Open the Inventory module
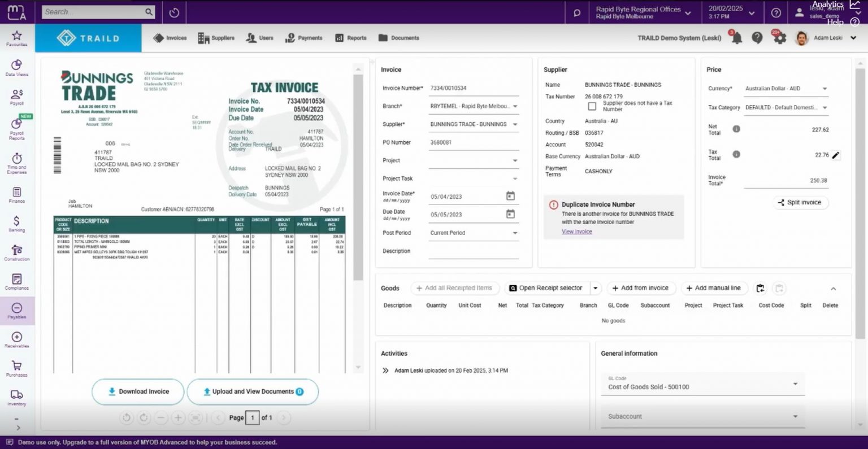 pos(17,398)
